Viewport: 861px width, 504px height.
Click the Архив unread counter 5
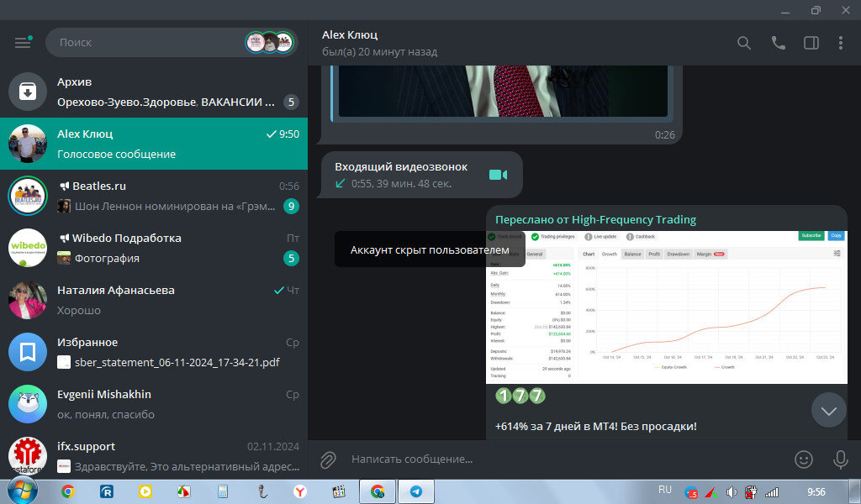click(x=291, y=102)
